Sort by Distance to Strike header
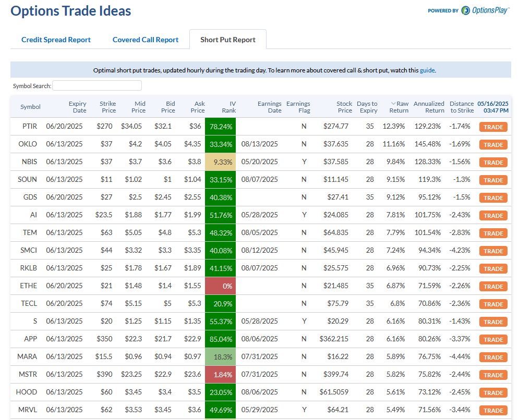 click(x=462, y=107)
